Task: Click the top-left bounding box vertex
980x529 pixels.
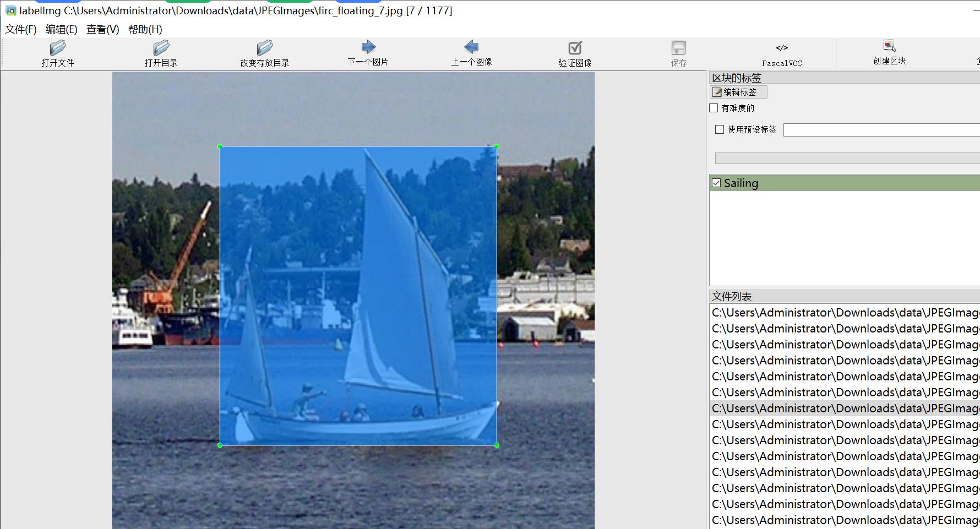Action: (x=220, y=146)
